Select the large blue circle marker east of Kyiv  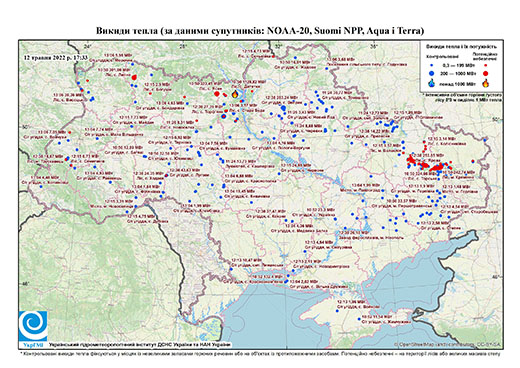[283, 108]
